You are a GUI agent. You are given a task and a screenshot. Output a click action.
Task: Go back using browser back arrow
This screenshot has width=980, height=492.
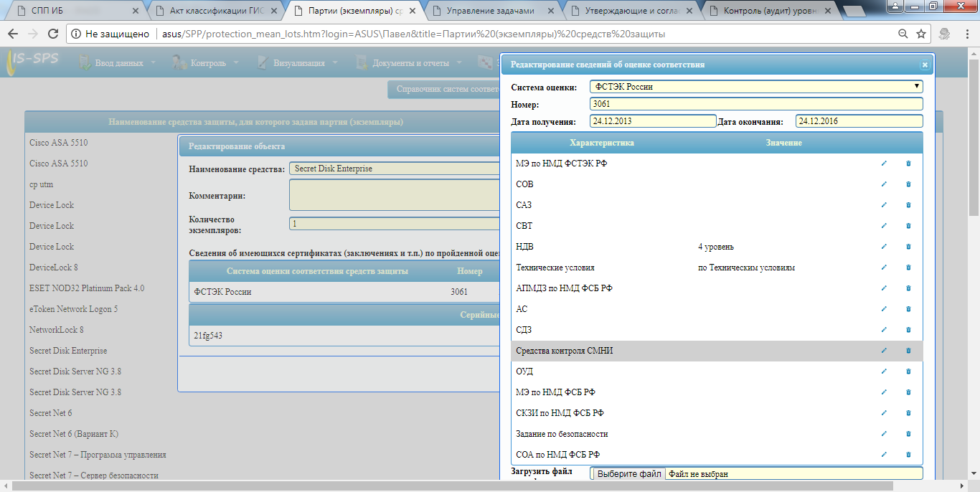(x=13, y=34)
